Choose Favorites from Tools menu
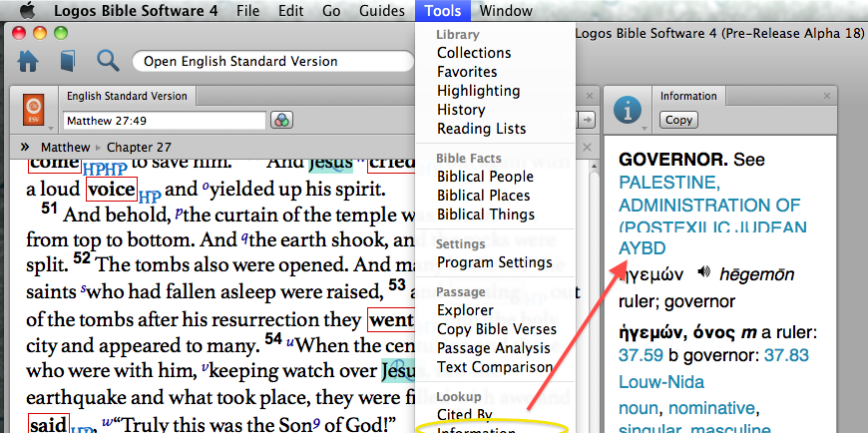 (467, 72)
